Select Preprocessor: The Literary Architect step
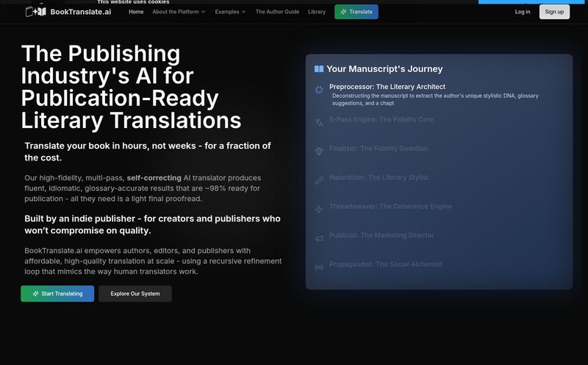The height and width of the screenshot is (365, 588). tap(387, 87)
